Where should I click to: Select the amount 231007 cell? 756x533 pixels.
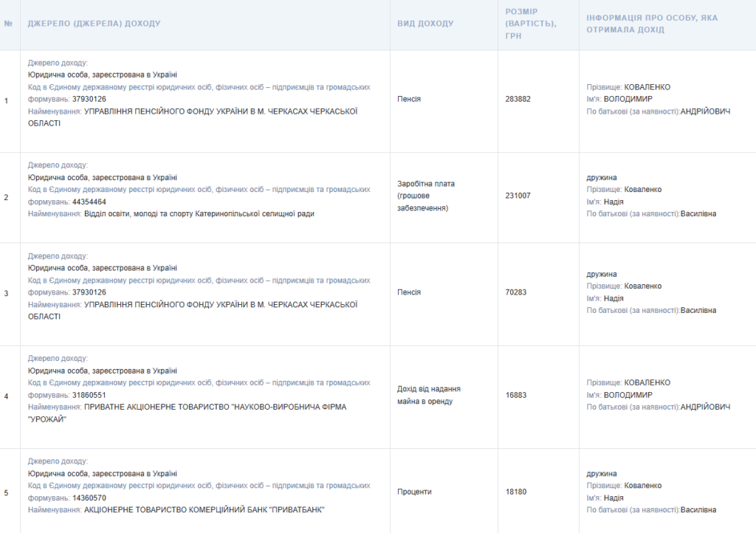(x=518, y=196)
